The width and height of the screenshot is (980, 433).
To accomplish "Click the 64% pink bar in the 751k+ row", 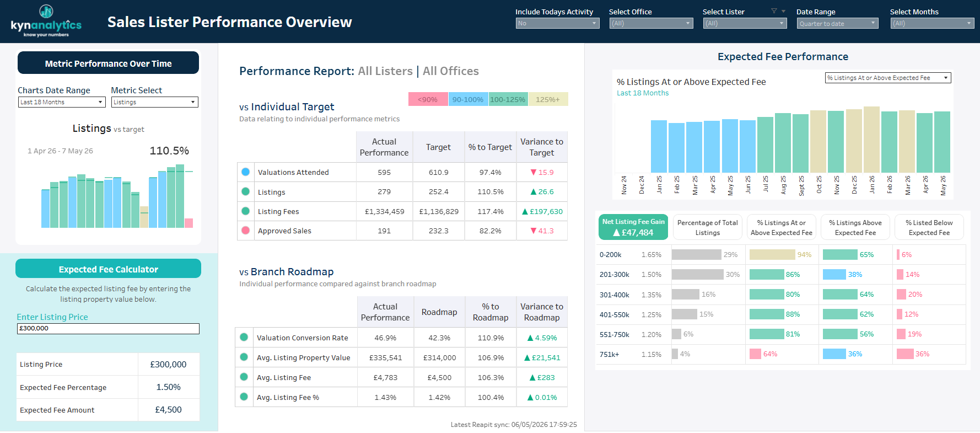I will click(755, 354).
